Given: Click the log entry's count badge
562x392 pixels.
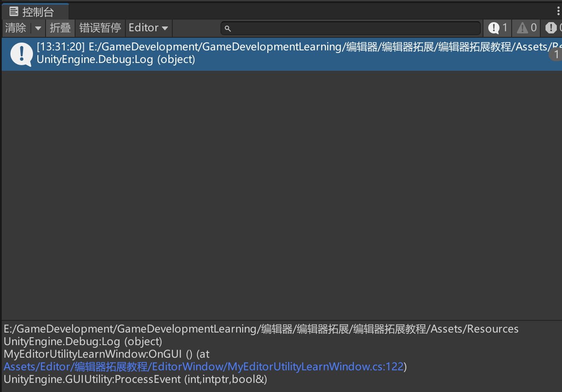Looking at the screenshot, I should click(556, 55).
